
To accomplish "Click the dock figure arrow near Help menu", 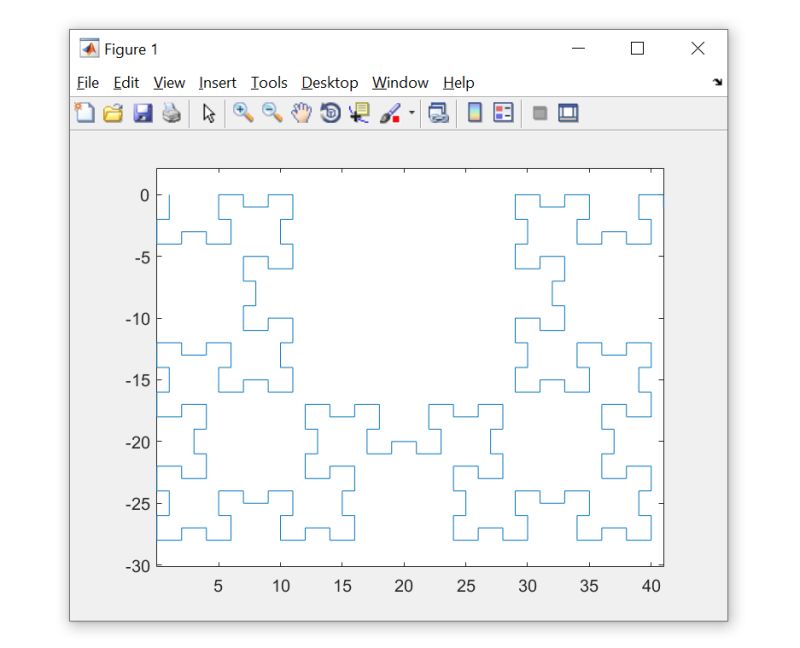I will pyautogui.click(x=718, y=83).
